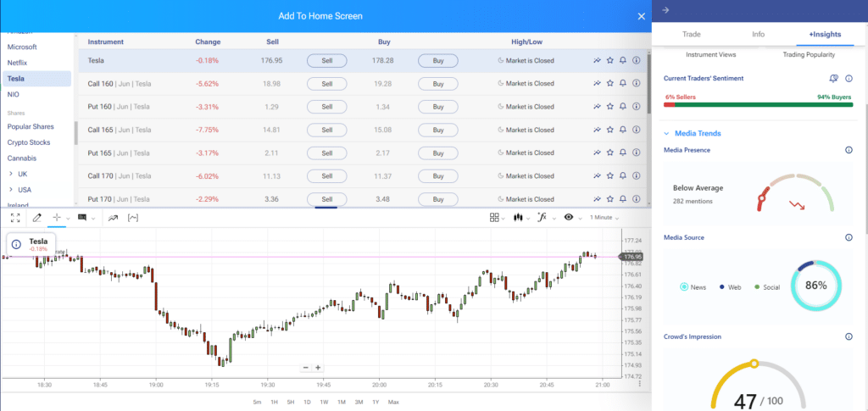Open Instrument Views sub-tab

pyautogui.click(x=711, y=55)
